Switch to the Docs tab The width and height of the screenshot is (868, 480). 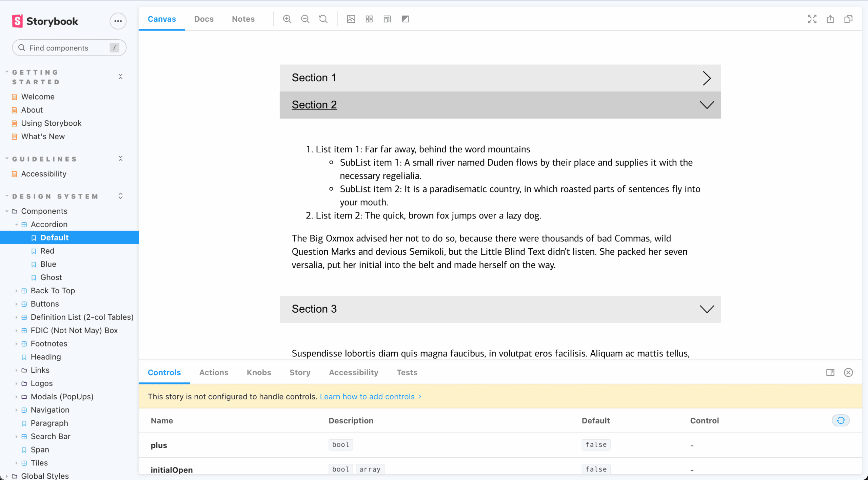tap(203, 19)
